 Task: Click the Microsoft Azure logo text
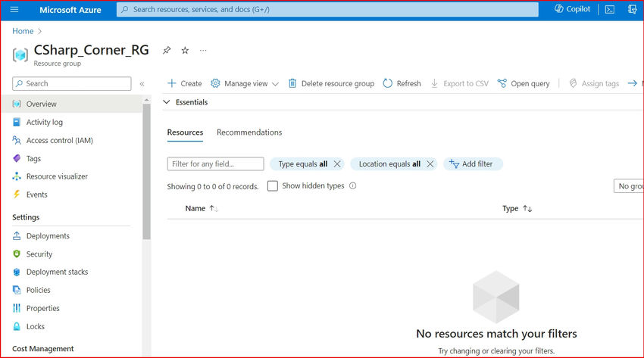point(70,10)
